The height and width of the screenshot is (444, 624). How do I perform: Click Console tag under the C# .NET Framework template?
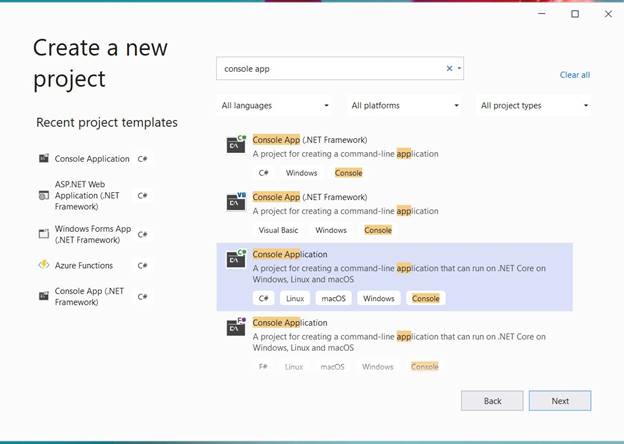coord(348,173)
